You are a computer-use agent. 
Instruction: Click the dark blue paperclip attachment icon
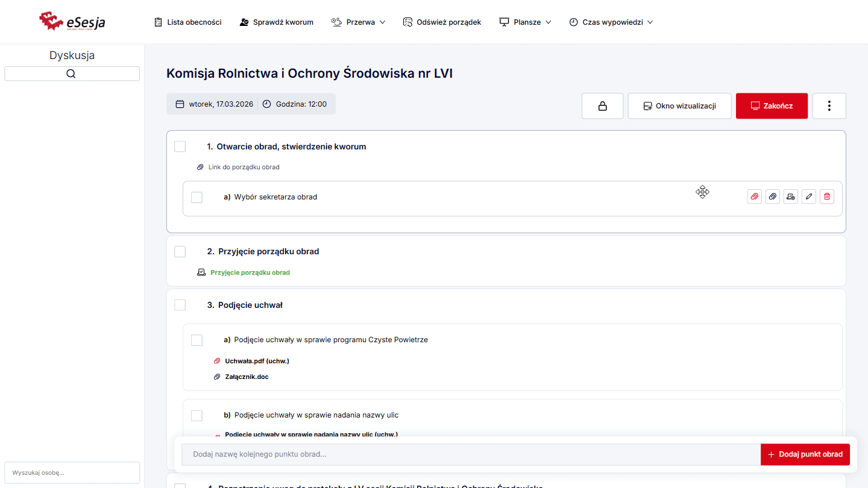click(x=772, y=196)
